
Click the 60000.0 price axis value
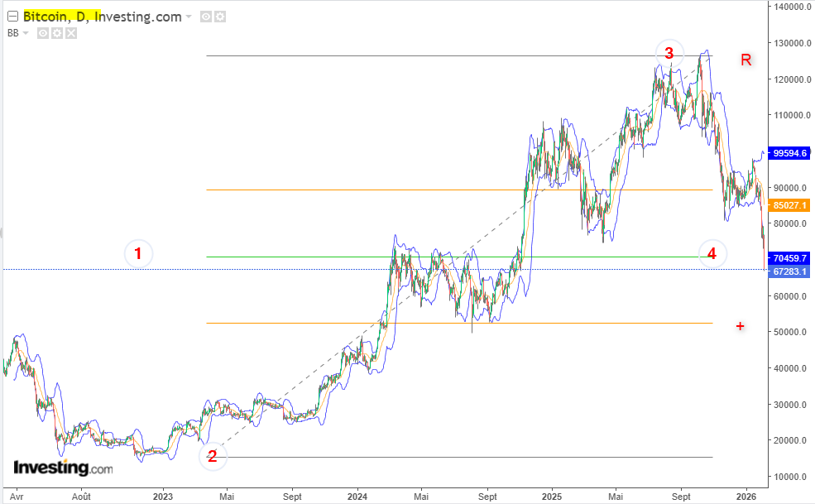coord(790,296)
